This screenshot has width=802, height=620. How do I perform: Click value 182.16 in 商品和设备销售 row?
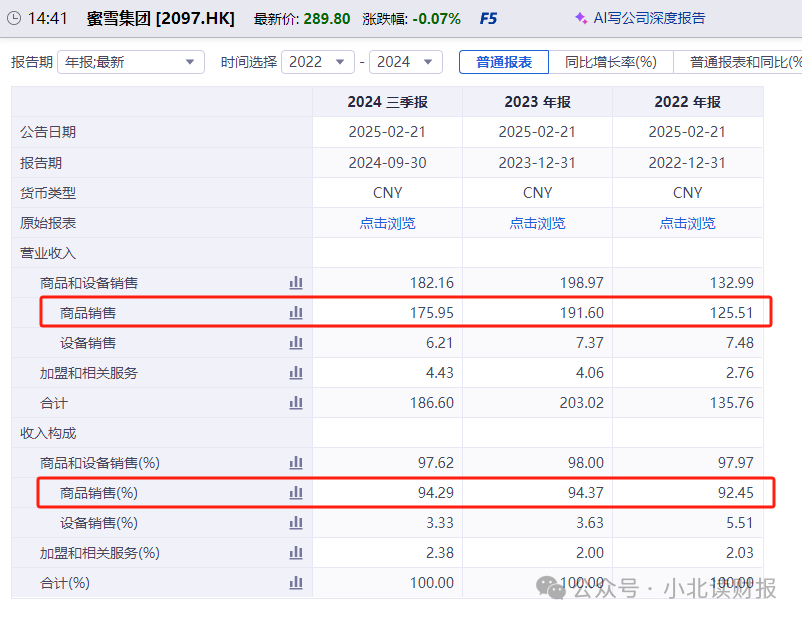pyautogui.click(x=432, y=282)
